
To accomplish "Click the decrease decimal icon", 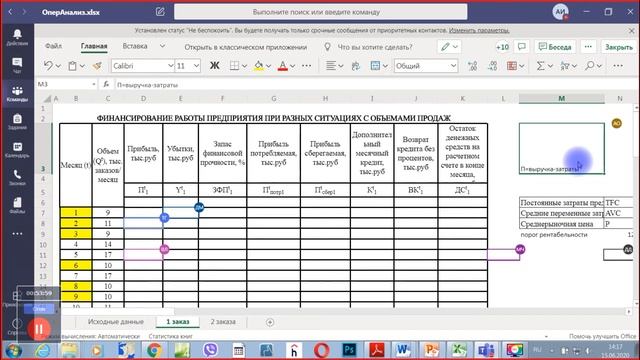I will 492,66.
